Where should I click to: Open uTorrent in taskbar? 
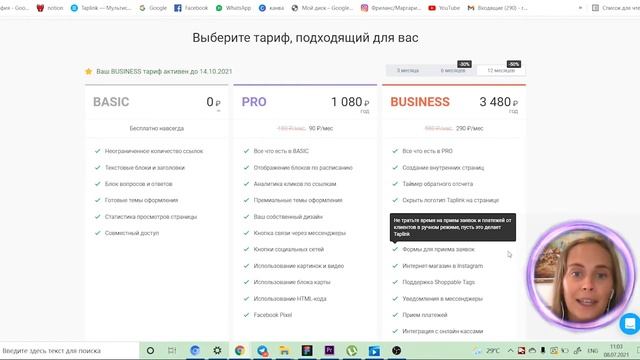pos(351,351)
